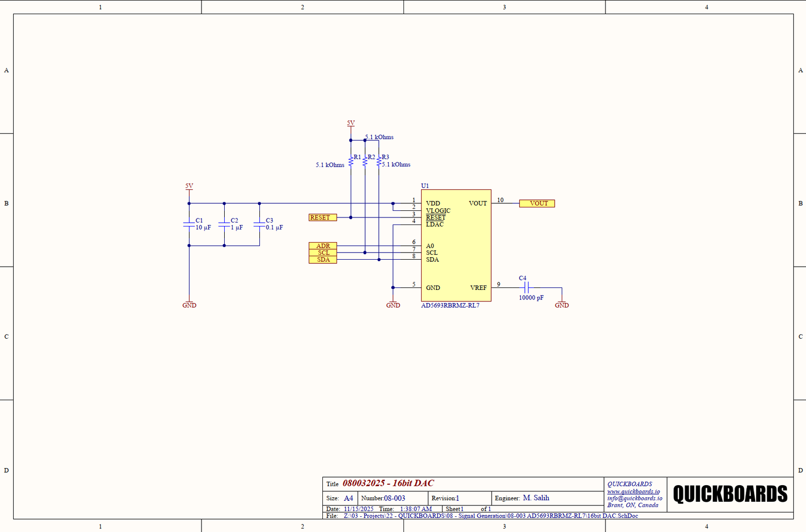Screen dimensions: 806x532
Task: Click the GND symbol right of C4
Action: coord(562,305)
